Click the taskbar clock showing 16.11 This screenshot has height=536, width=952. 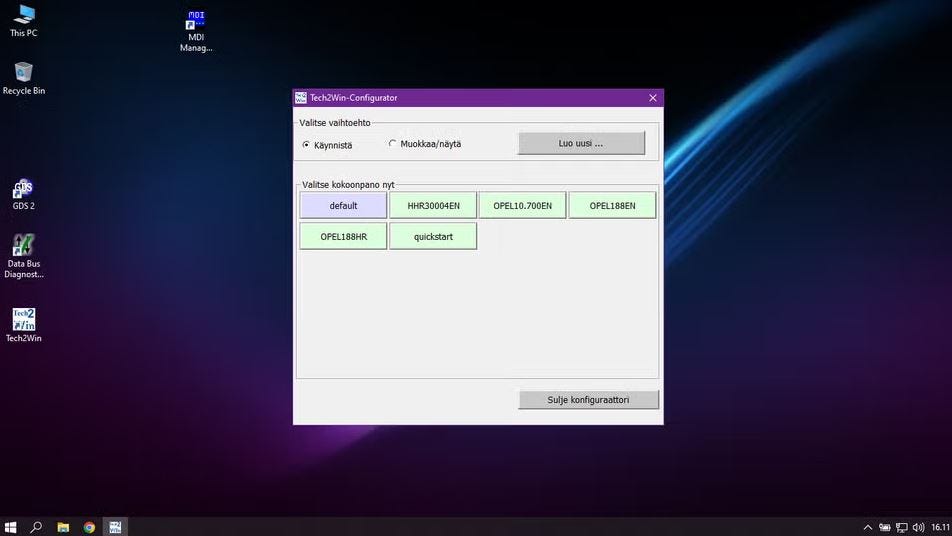[x=940, y=527]
